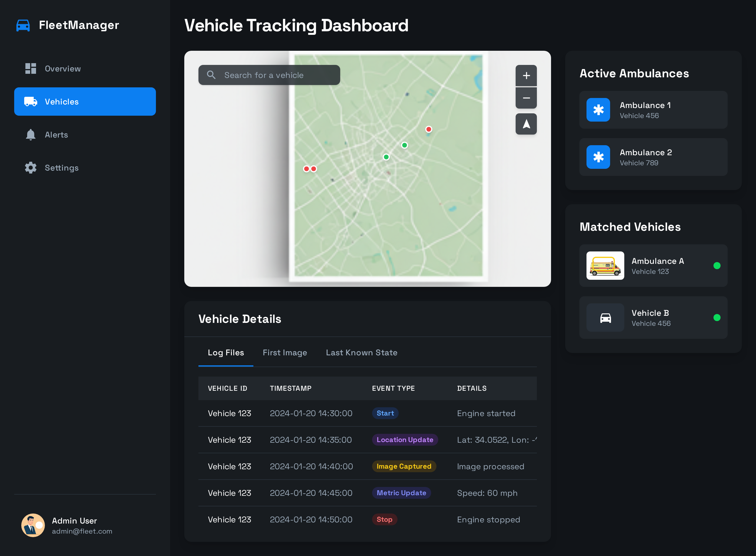
Task: Click the FleetManager car logo icon
Action: (23, 25)
